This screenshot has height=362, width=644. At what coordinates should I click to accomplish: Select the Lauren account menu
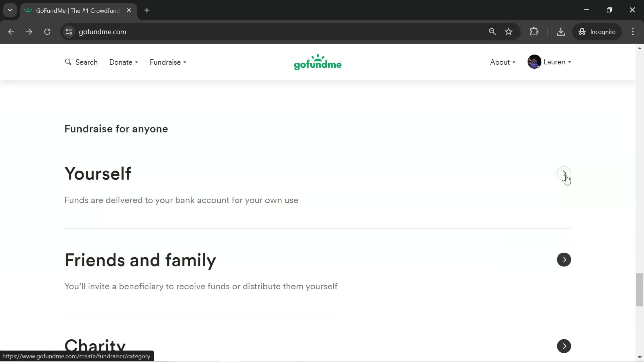pos(550,62)
